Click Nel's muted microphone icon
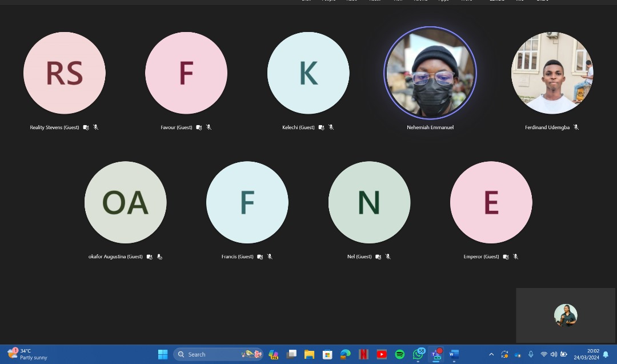Screen dimensions: 617x364 click(388, 257)
